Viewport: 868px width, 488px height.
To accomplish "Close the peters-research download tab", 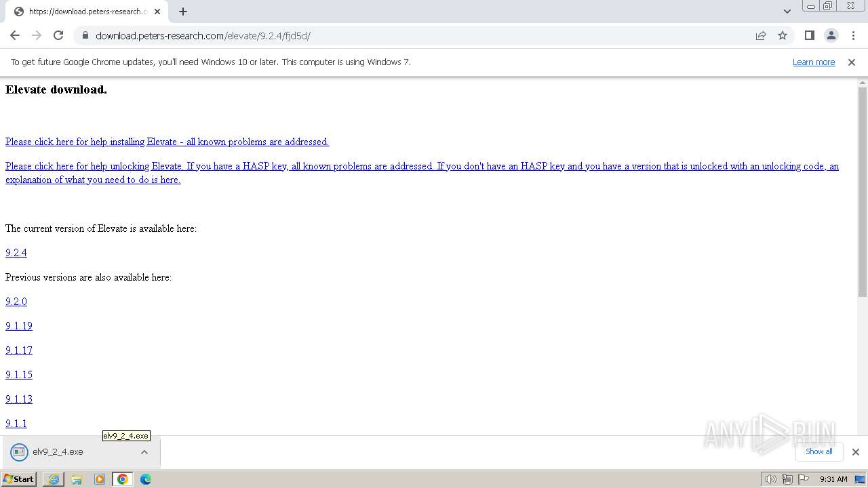I will [157, 12].
